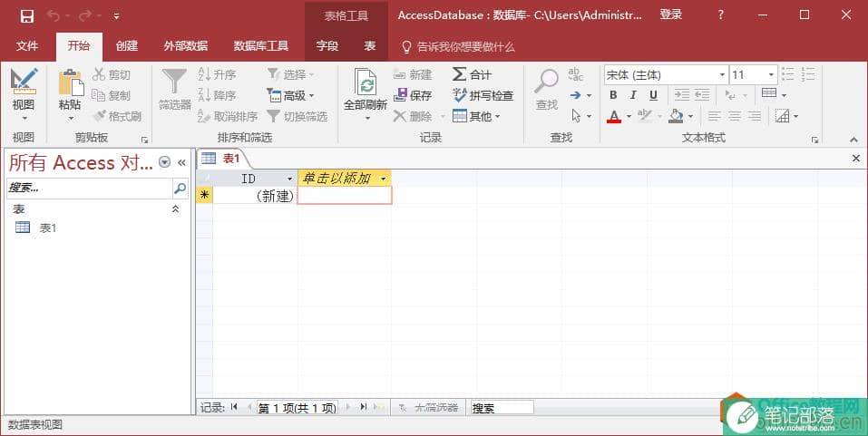Click the numbered list icon
This screenshot has width=868, height=436.
tap(807, 74)
